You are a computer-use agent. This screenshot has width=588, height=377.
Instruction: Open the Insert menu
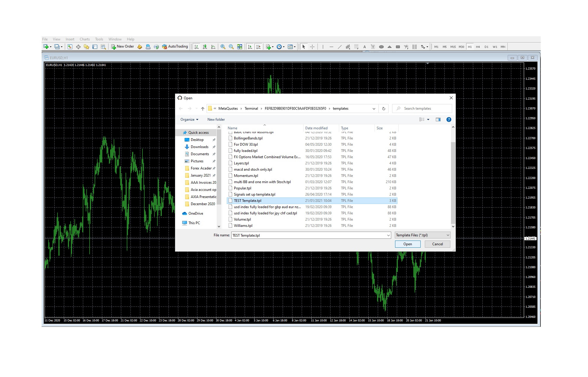tap(70, 39)
